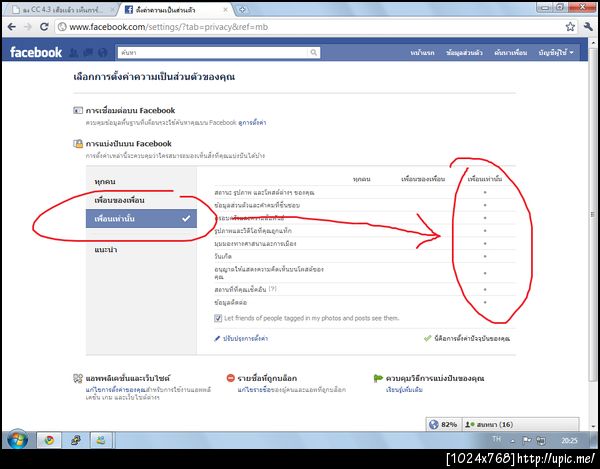This screenshot has height=469, width=600.
Task: Click the green flag sharing control icon
Action: (378, 378)
